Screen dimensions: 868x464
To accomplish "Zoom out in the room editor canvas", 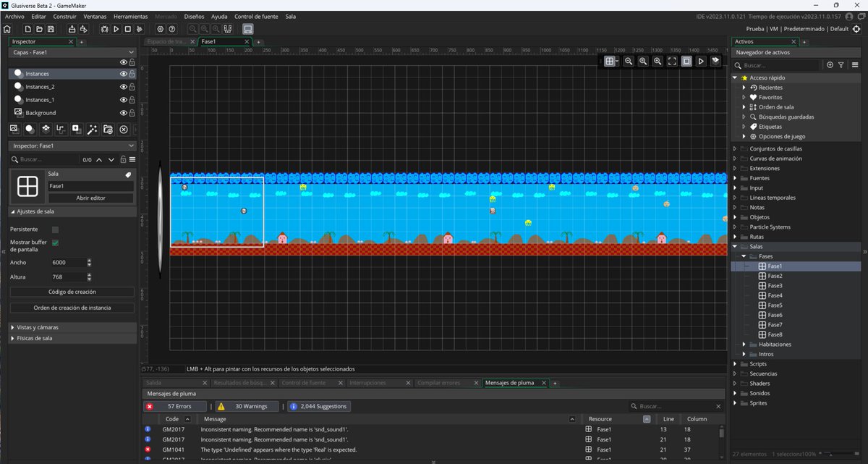I will [629, 62].
